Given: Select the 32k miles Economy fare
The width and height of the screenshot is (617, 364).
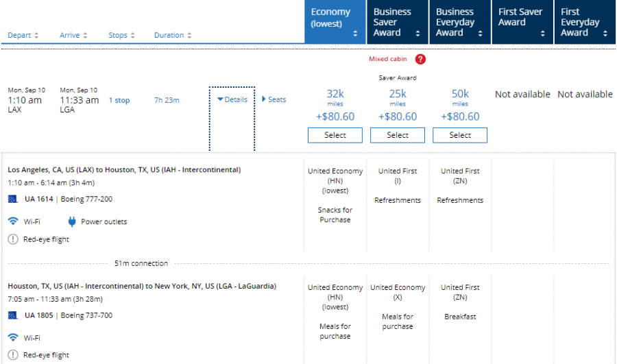Looking at the screenshot, I should (335, 135).
